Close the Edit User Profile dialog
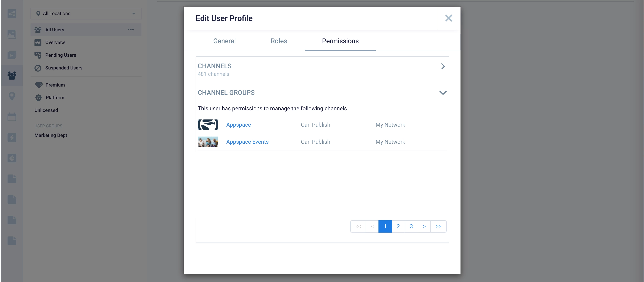 click(448, 18)
